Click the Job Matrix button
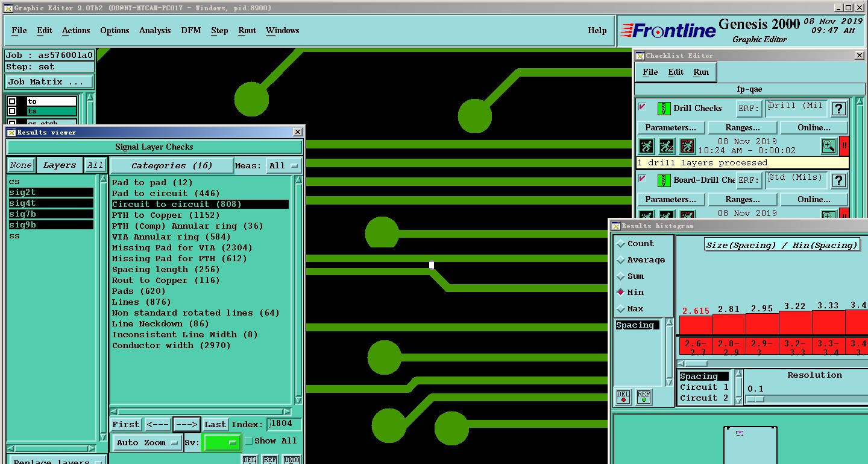Image resolution: width=868 pixels, height=464 pixels. (49, 82)
